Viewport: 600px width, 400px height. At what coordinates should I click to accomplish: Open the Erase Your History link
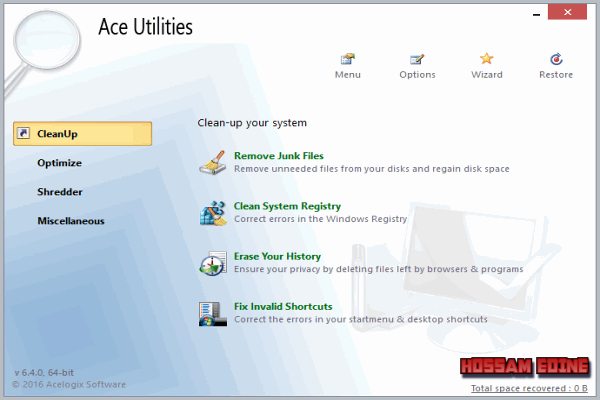(x=277, y=256)
